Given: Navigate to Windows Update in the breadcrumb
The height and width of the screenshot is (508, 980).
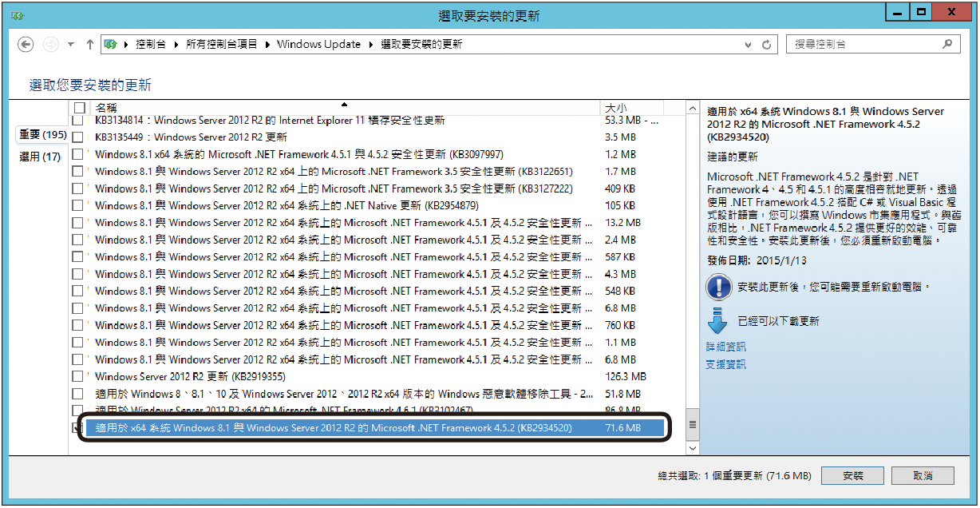Looking at the screenshot, I should pyautogui.click(x=319, y=45).
